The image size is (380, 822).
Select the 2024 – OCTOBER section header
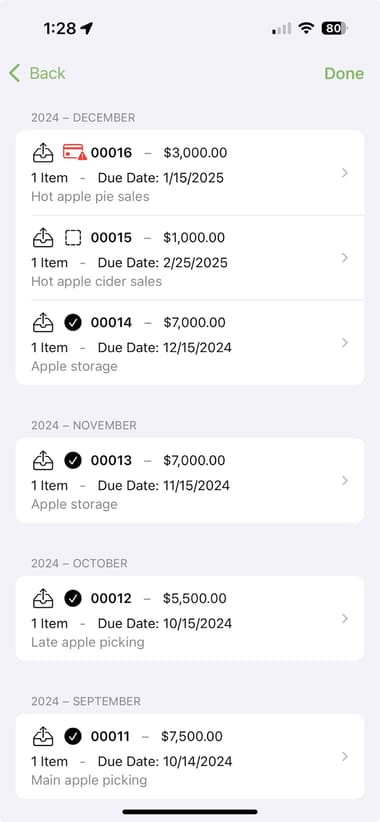79,563
